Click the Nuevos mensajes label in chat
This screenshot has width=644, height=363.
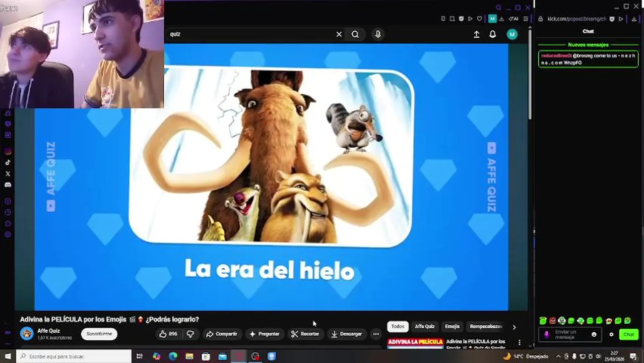588,45
